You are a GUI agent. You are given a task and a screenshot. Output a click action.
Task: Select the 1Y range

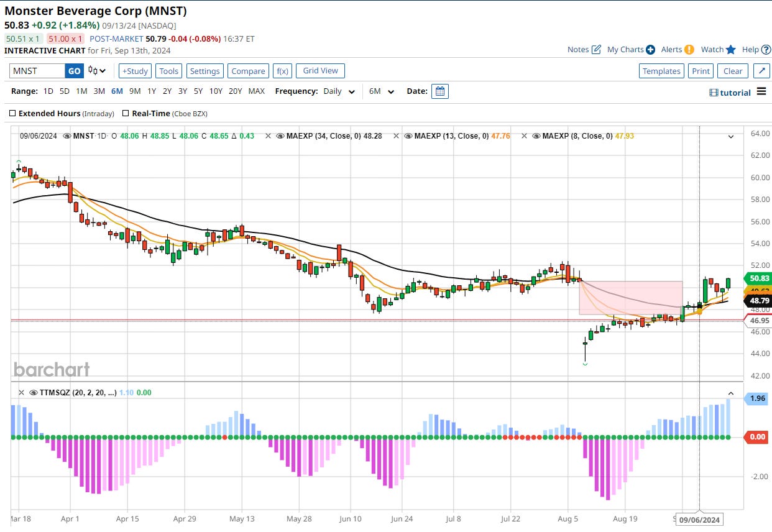point(152,91)
